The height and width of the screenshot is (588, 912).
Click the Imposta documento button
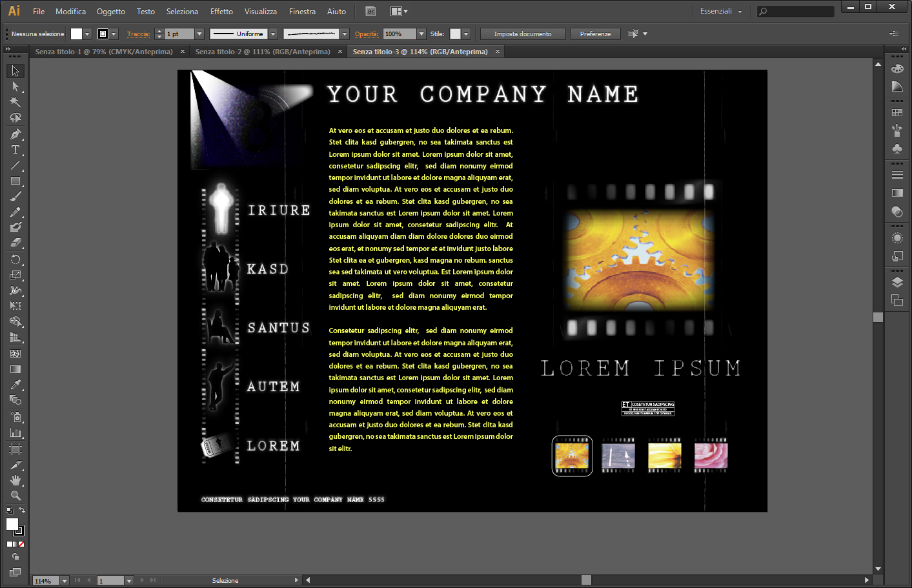pyautogui.click(x=523, y=34)
